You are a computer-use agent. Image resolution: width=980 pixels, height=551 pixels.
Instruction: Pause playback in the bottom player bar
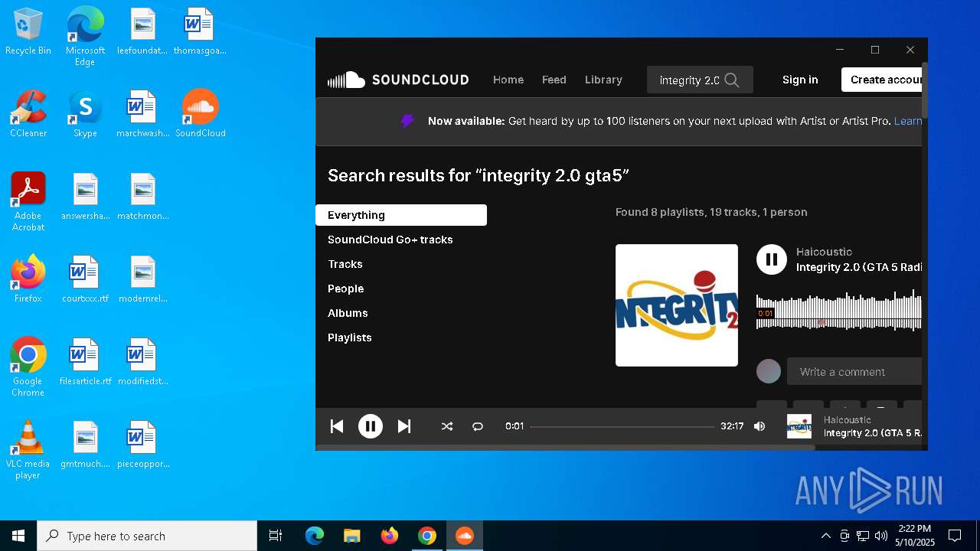[371, 426]
